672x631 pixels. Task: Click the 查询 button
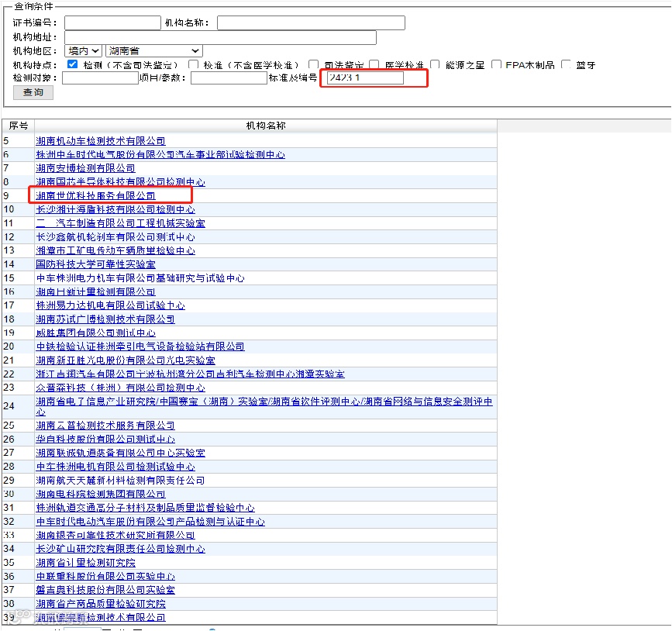pyautogui.click(x=33, y=92)
